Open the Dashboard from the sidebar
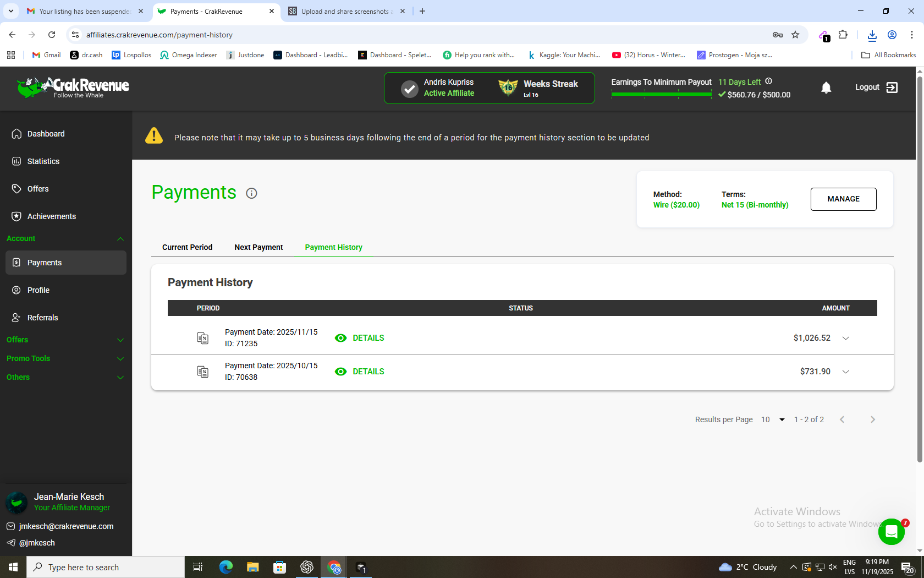The width and height of the screenshot is (924, 578). (46, 134)
